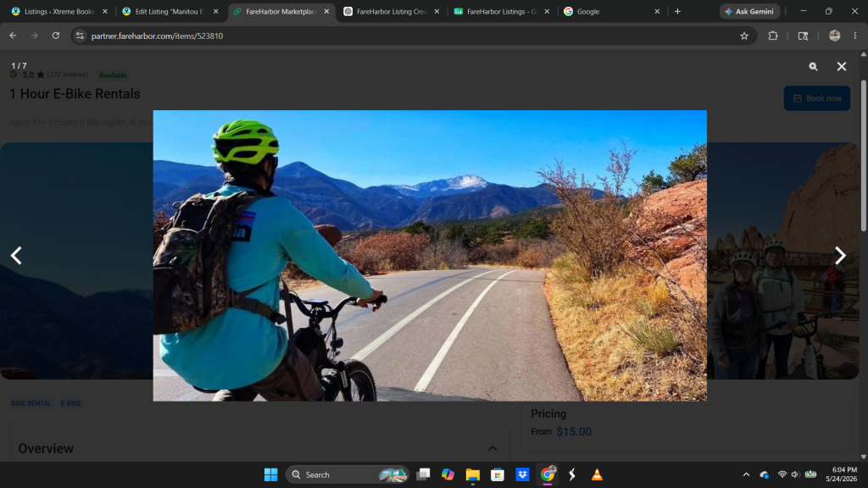Switch to the FareHarbor Listing Creator tab

[x=391, y=12]
